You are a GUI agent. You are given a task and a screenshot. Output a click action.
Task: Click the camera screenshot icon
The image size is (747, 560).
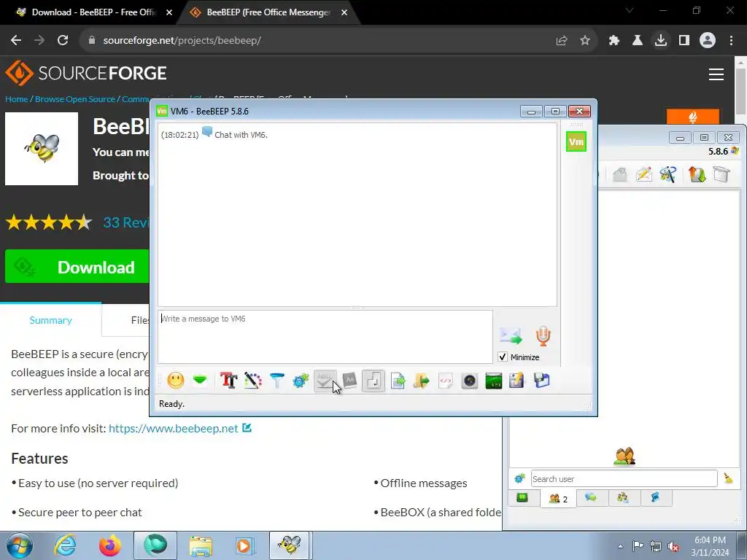pos(469,381)
